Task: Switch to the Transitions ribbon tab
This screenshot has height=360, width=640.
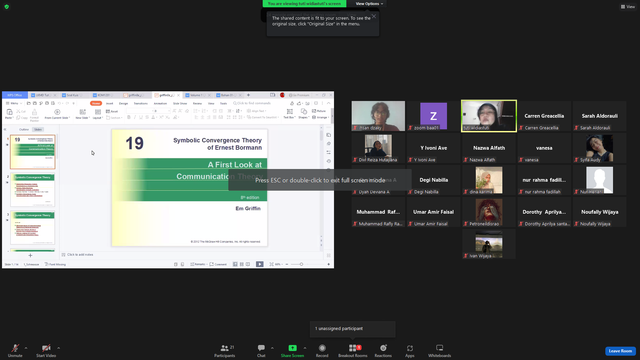Action: 140,103
